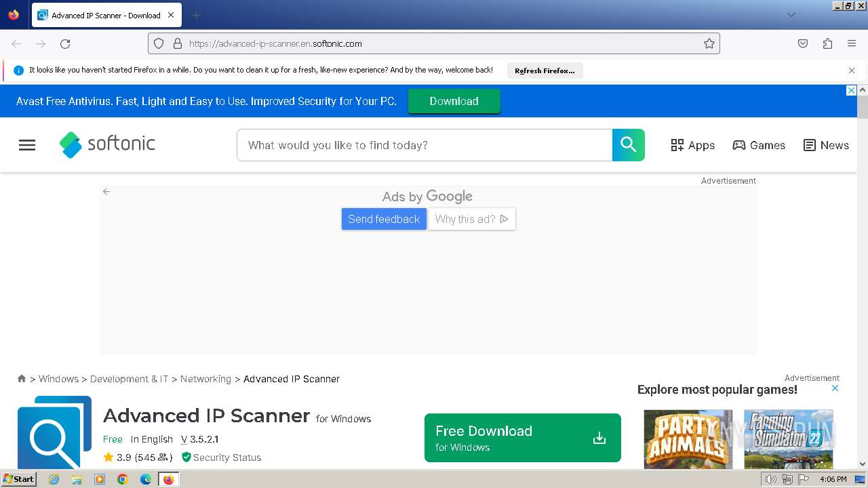This screenshot has height=488, width=868.
Task: Reload the current page
Action: point(65,43)
